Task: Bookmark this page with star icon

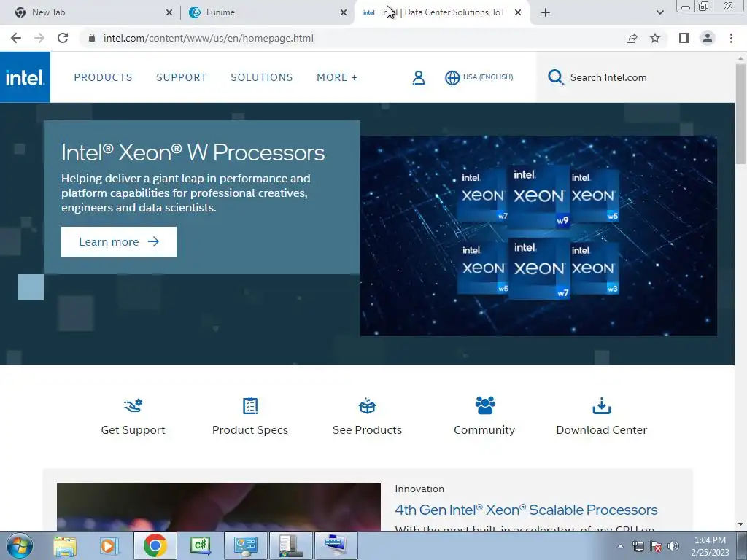Action: [x=655, y=38]
